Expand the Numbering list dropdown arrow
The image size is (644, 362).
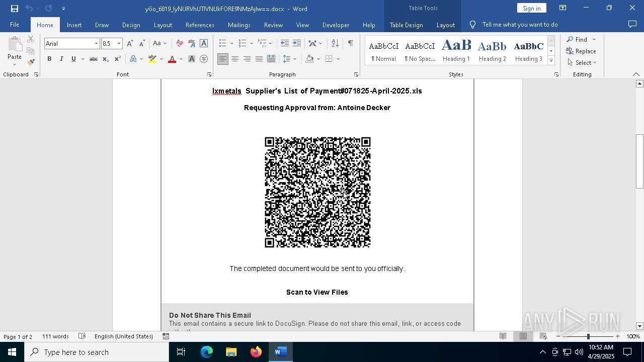pos(251,44)
